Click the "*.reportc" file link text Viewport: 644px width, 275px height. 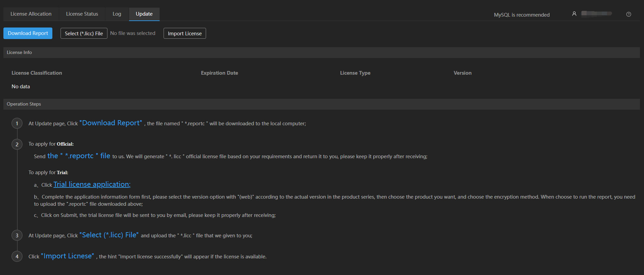(79, 156)
